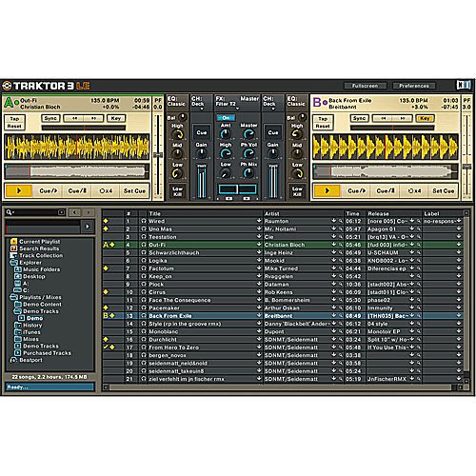
Task: Select the Demo playlist in tree
Action: point(34,318)
